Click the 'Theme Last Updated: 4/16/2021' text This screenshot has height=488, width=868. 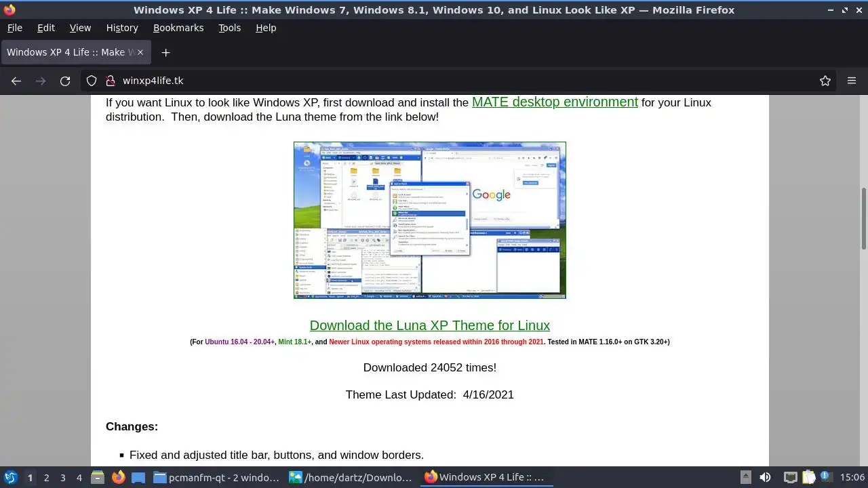[x=430, y=394]
